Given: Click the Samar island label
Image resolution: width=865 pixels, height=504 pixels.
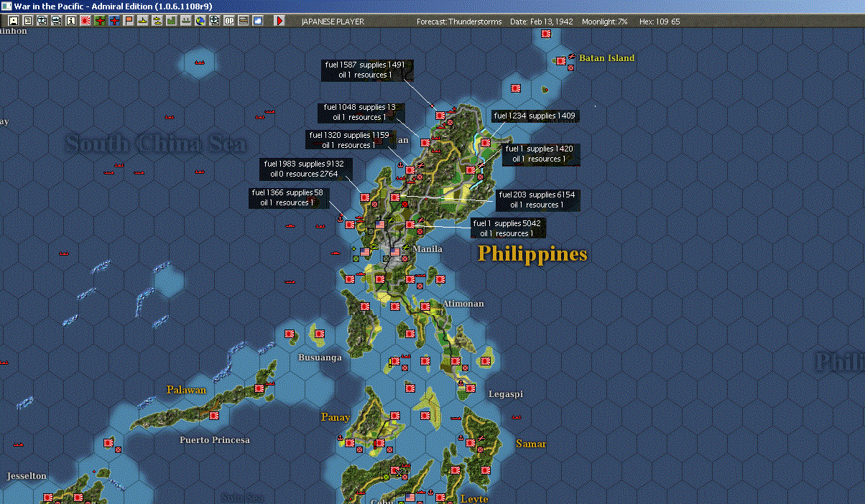Looking at the screenshot, I should pyautogui.click(x=531, y=444).
